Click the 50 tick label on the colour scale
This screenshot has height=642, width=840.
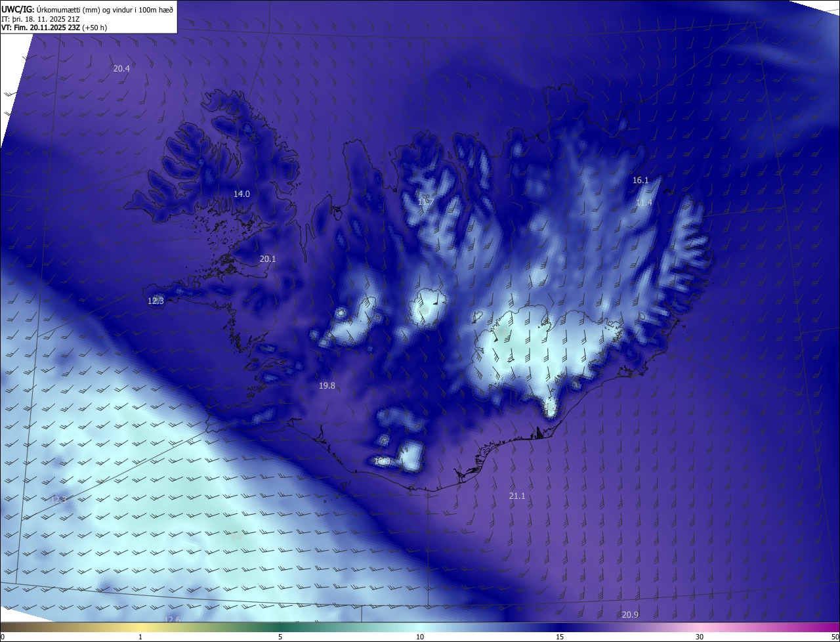coord(835,637)
